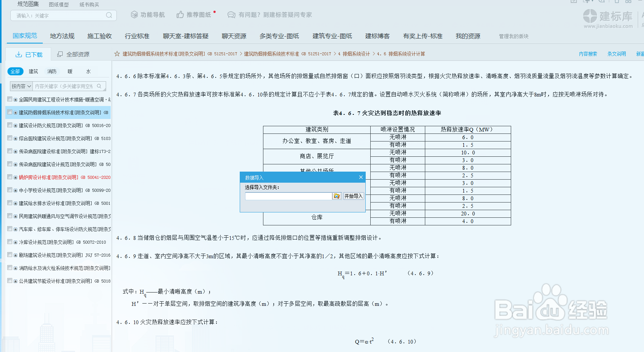Click the 推荐图纸 thumbs-up icon

[179, 14]
